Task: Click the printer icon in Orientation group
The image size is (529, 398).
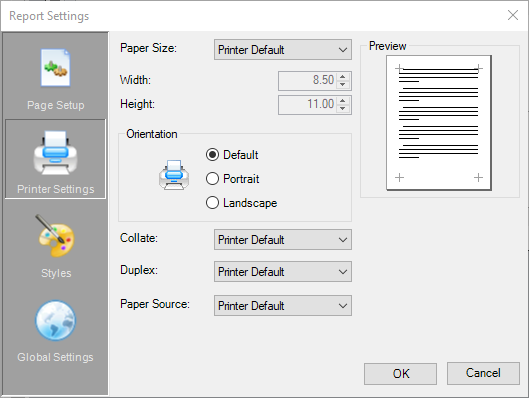Action: tap(174, 175)
